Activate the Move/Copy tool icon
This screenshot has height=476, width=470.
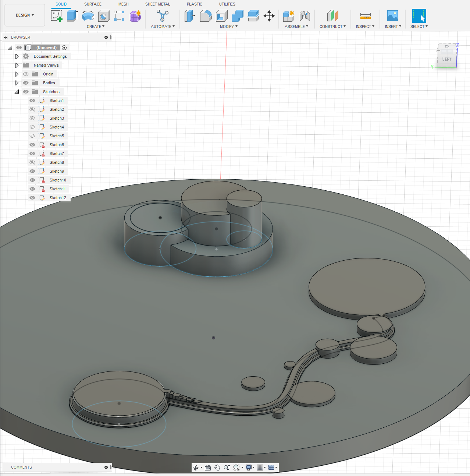[269, 16]
